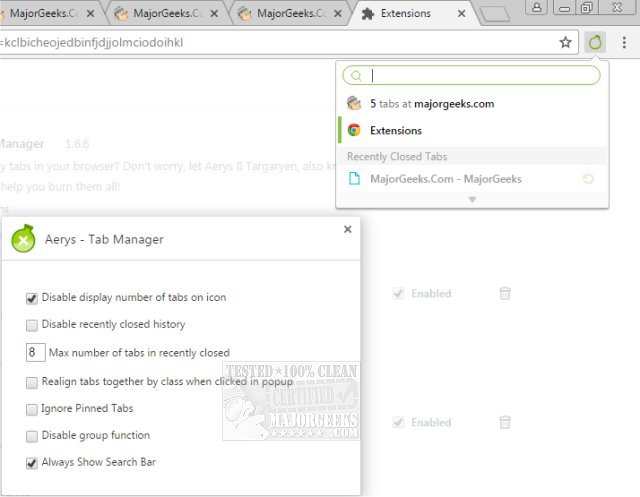Bookmark this page with the star icon
640x497 pixels.
click(565, 42)
